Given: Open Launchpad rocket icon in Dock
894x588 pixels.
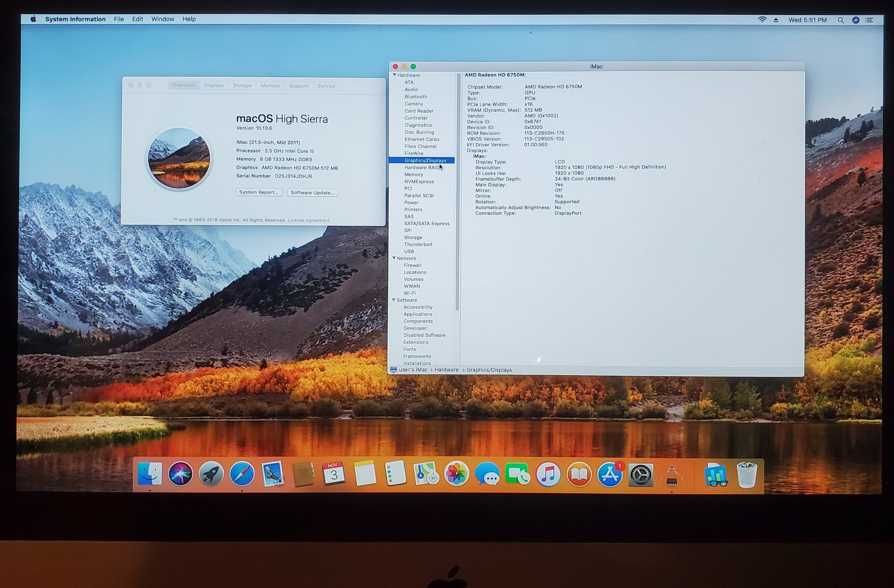Looking at the screenshot, I should [211, 474].
